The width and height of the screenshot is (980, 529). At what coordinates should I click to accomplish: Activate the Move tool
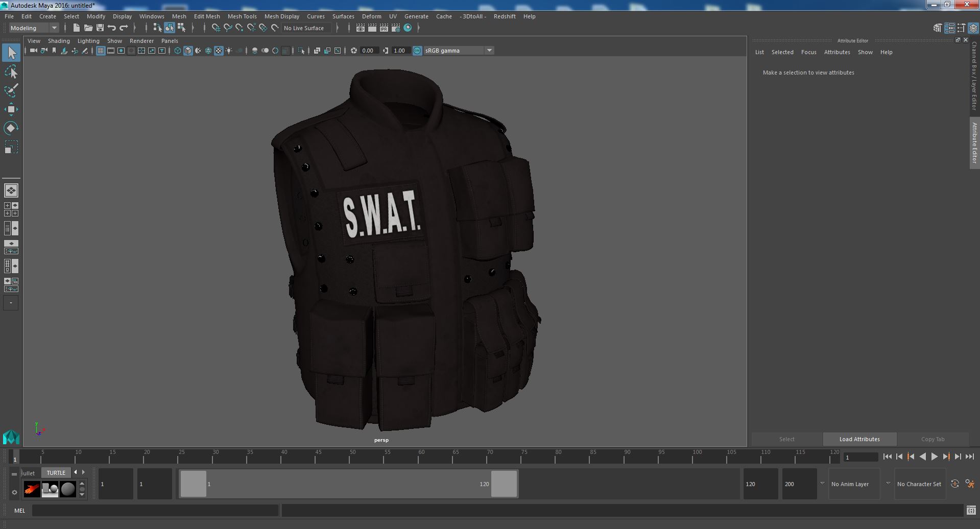pos(11,109)
